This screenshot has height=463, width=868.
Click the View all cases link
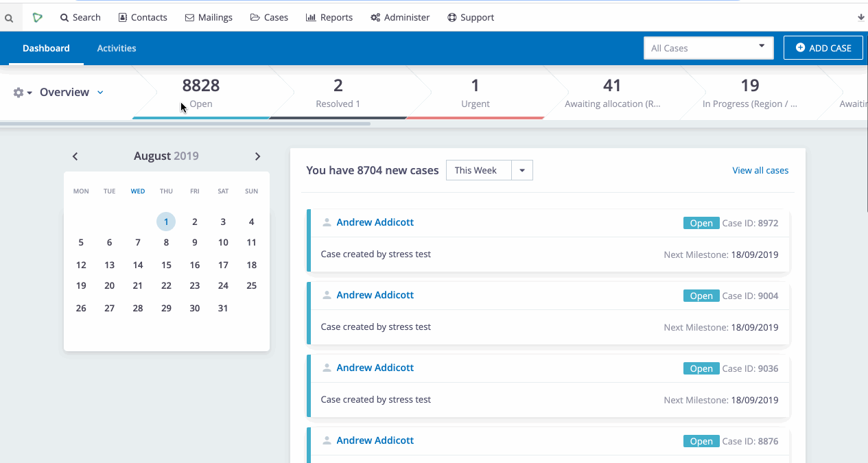click(760, 170)
